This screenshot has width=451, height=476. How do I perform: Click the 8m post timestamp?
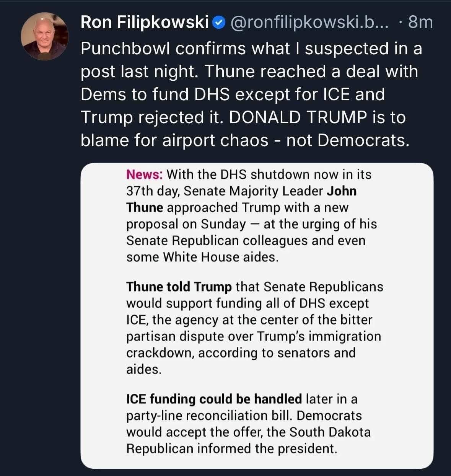pos(420,23)
